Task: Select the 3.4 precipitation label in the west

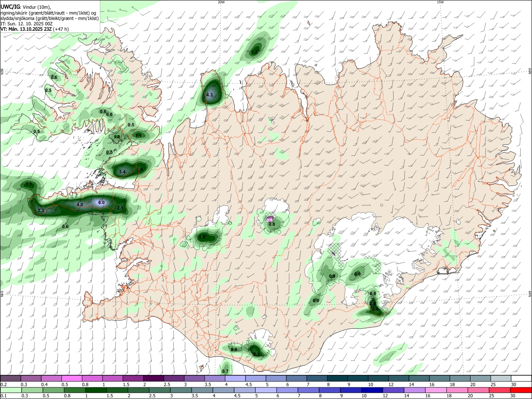Action: (122, 172)
